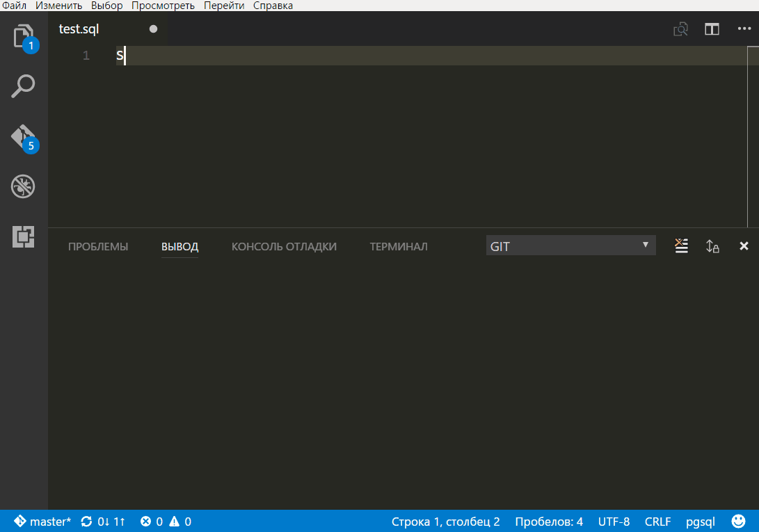This screenshot has height=532, width=759.
Task: Open the Source Control (Git) view
Action: click(24, 136)
